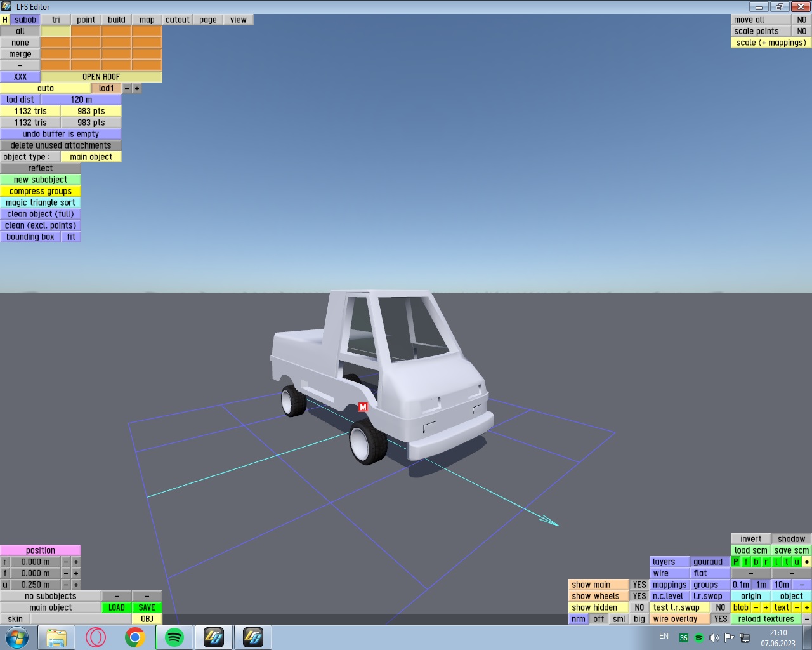Image resolution: width=812 pixels, height=650 pixels.
Task: Click the Spotify icon in the system tray
Action: (x=698, y=638)
